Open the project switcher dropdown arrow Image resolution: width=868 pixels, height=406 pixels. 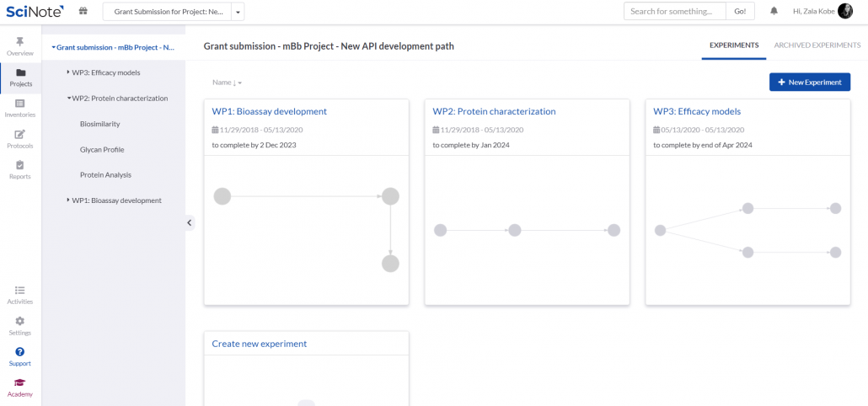238,12
